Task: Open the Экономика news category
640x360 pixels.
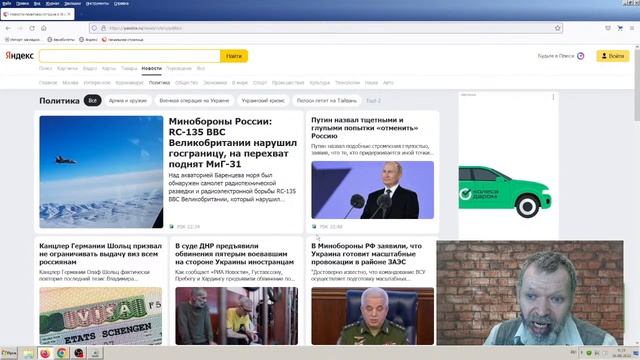Action: coord(215,82)
